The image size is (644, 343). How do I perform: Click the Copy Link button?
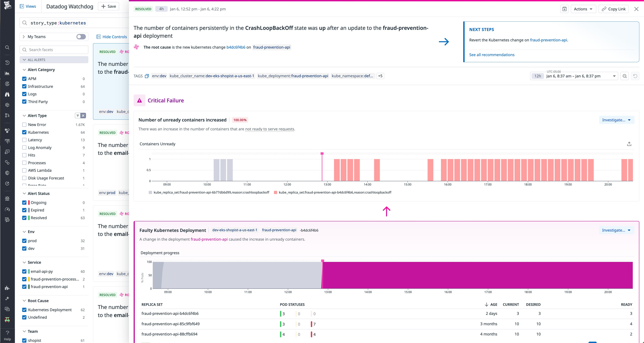613,9
